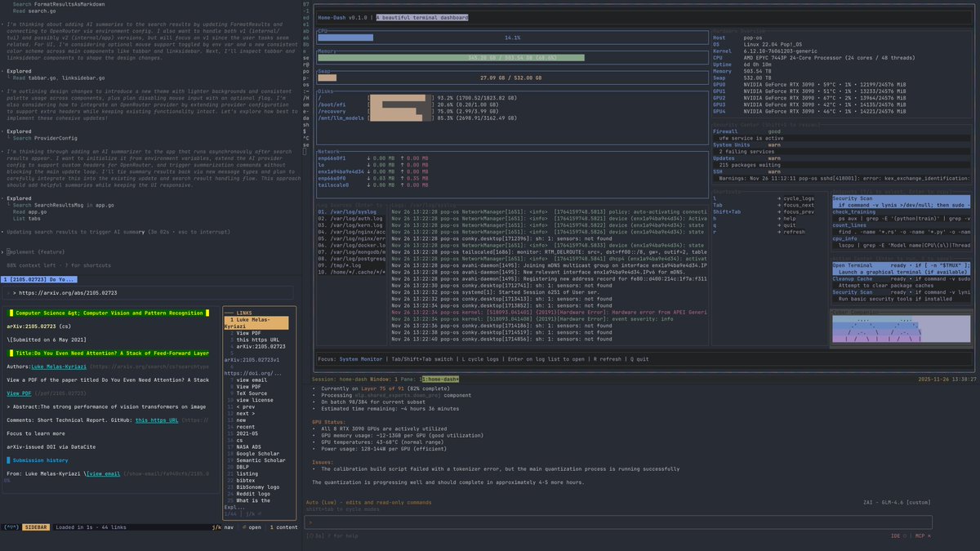Select 'bibtex' in the LINKS sidebar

[x=247, y=480]
